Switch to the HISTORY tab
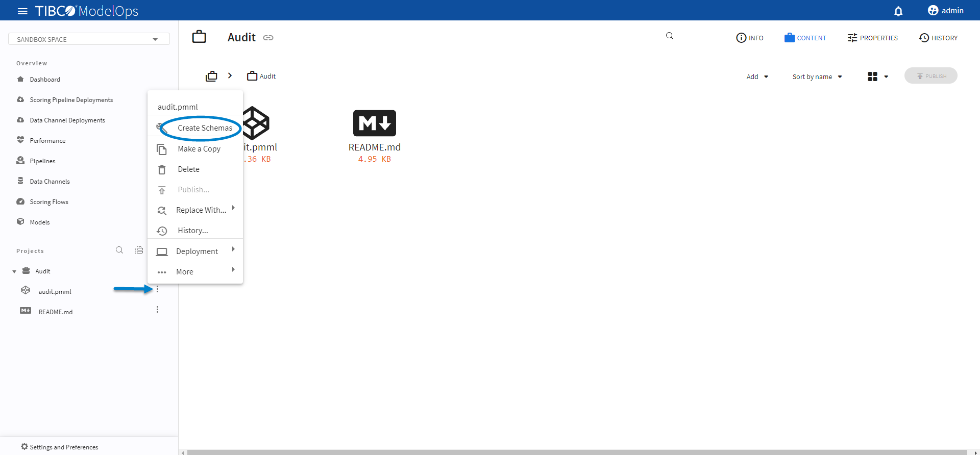This screenshot has width=980, height=455. coord(938,38)
